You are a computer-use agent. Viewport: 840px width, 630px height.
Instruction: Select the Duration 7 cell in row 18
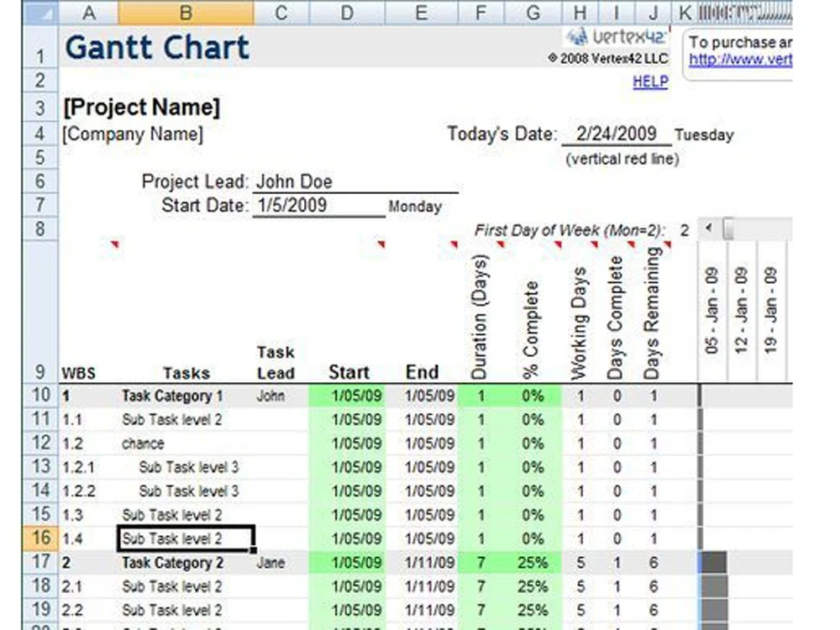point(480,586)
